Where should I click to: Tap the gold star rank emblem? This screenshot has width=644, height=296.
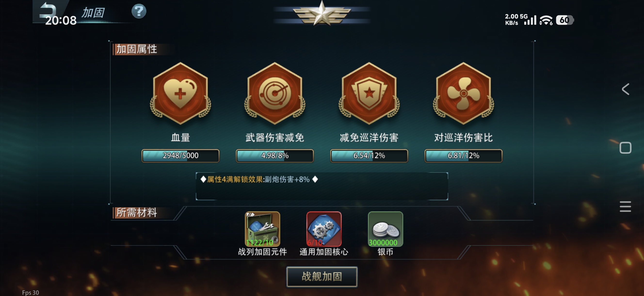(322, 13)
